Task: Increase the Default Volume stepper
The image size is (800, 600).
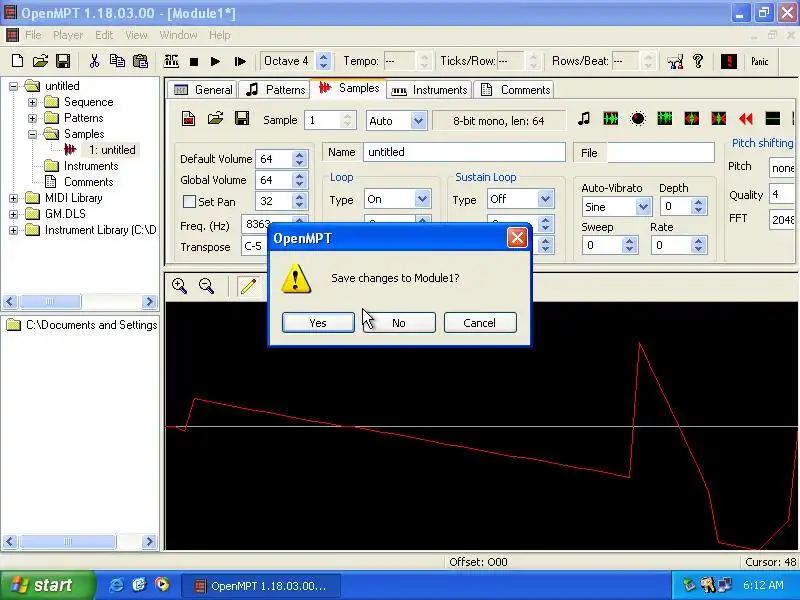Action: click(x=299, y=155)
